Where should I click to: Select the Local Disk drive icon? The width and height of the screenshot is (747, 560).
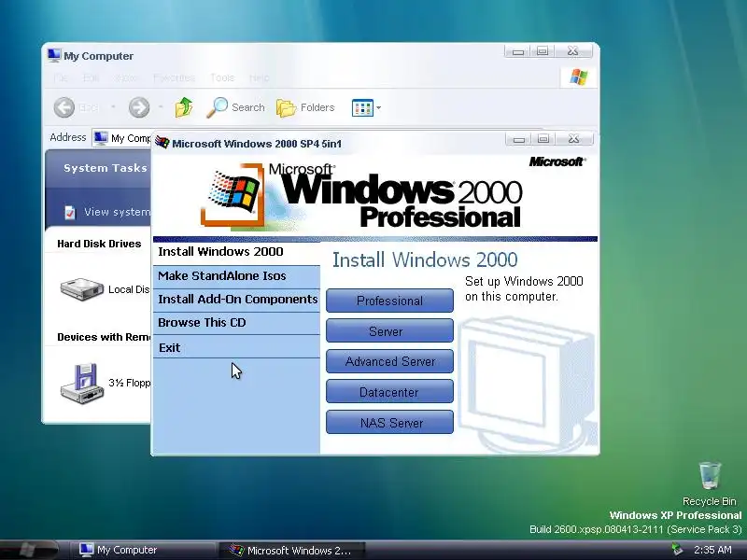tap(82, 288)
